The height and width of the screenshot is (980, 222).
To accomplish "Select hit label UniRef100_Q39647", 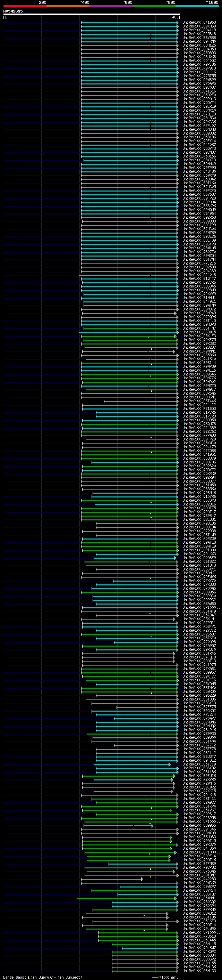I will click(x=199, y=516).
